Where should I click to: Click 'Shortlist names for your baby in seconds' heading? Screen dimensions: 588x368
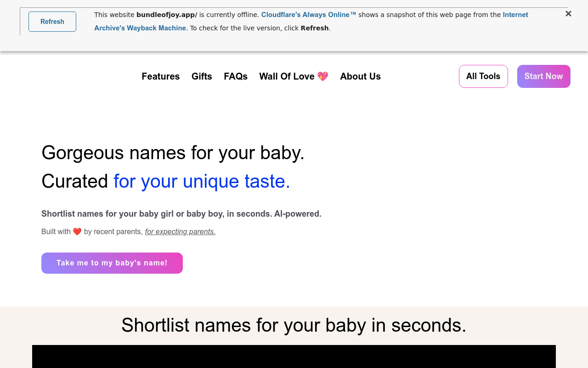click(x=294, y=325)
